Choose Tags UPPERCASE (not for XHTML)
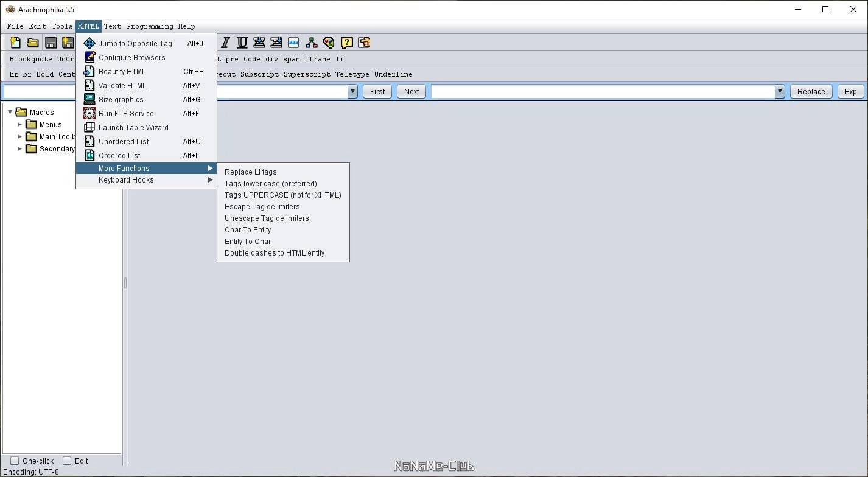The width and height of the screenshot is (868, 477). [283, 195]
